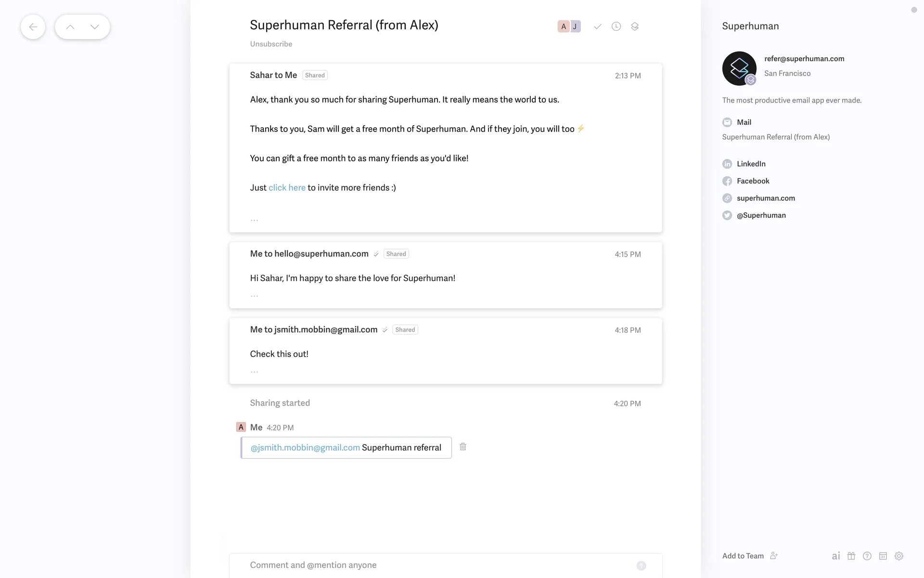This screenshot has width=924, height=578.
Task: Click the back arrow button
Action: point(33,27)
